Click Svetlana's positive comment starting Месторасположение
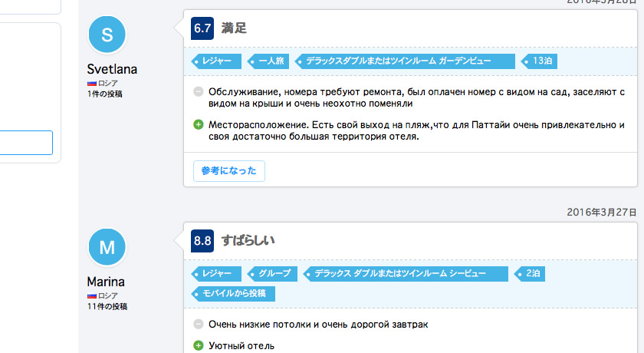The height and width of the screenshot is (353, 644). (416, 130)
